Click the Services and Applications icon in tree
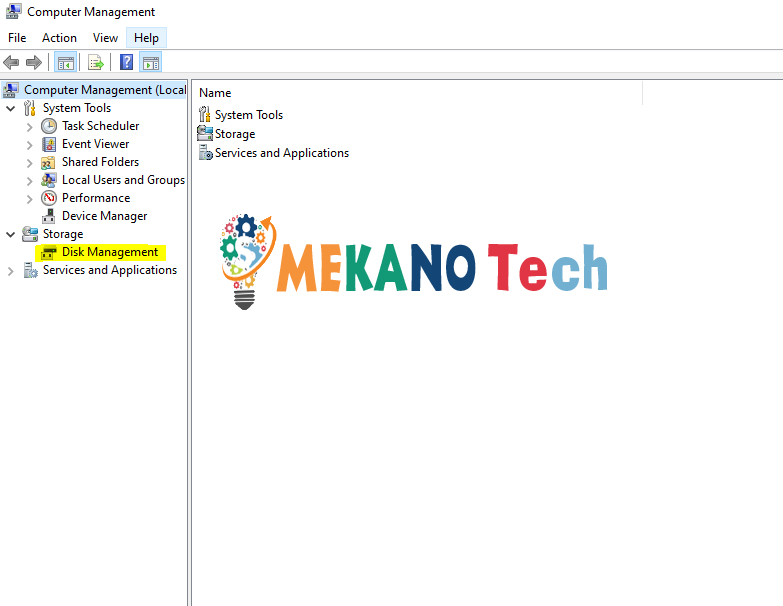The image size is (783, 606). 30,270
